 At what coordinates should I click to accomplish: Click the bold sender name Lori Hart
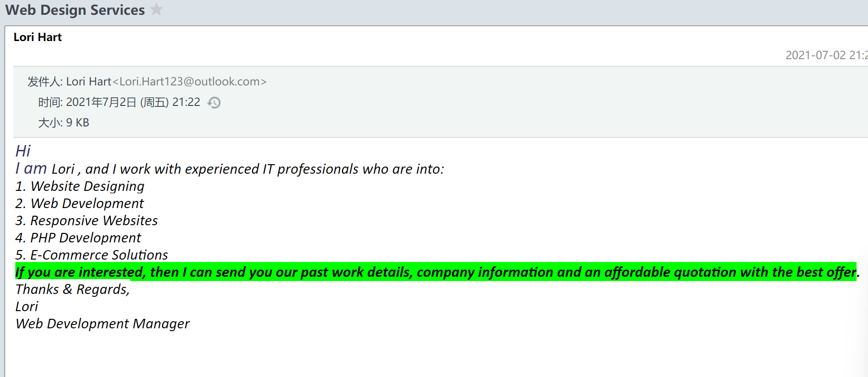pos(38,37)
